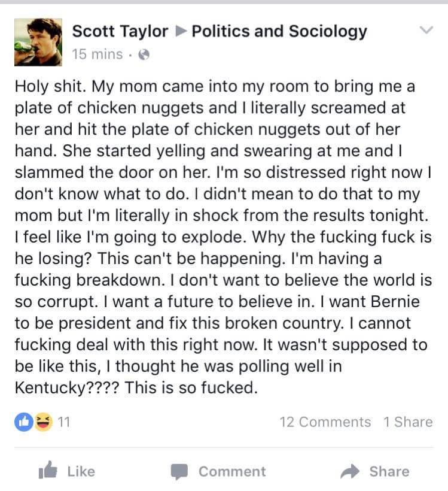View the 11 reactions count
Screen dimensions: 448x491
click(x=63, y=422)
